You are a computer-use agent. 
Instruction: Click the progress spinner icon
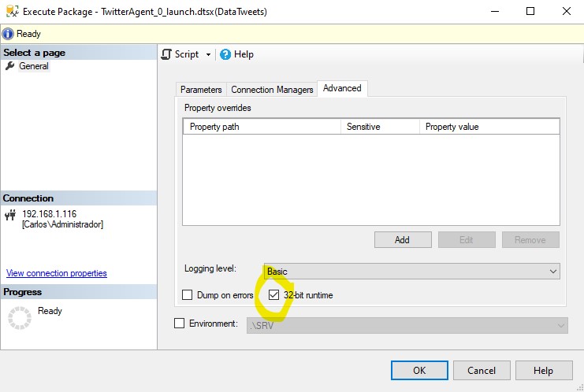pyautogui.click(x=20, y=318)
